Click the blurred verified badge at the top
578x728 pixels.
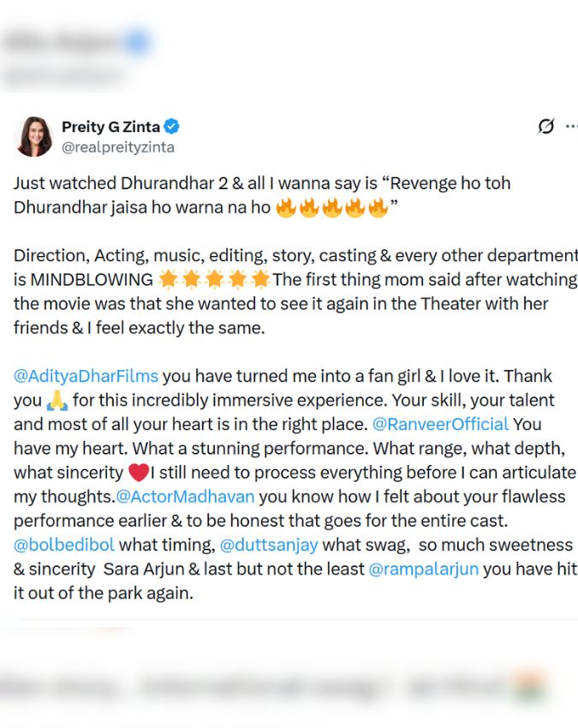(x=138, y=41)
